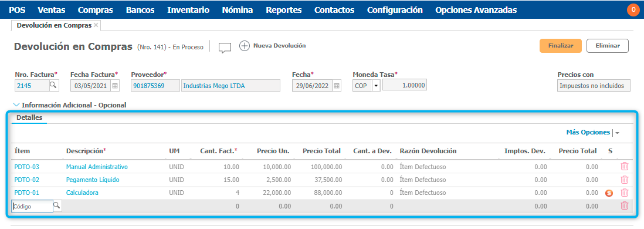Image resolution: width=644 pixels, height=229 pixels.
Task: Open the Manual Administrativo description link
Action: coord(97,167)
